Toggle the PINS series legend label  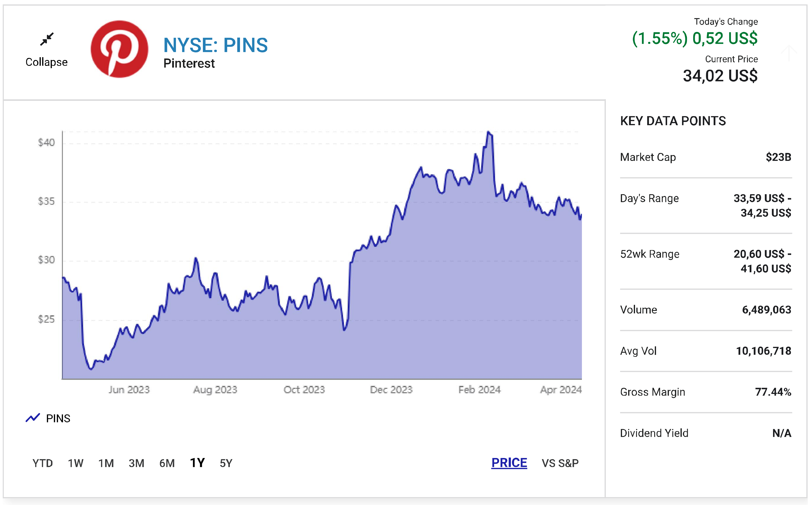tap(58, 418)
